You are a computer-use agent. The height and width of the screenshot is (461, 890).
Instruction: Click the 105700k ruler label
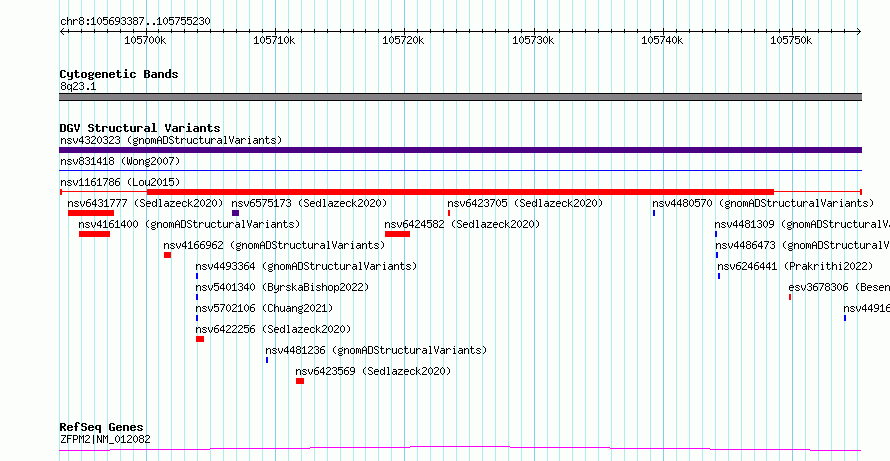(145, 40)
